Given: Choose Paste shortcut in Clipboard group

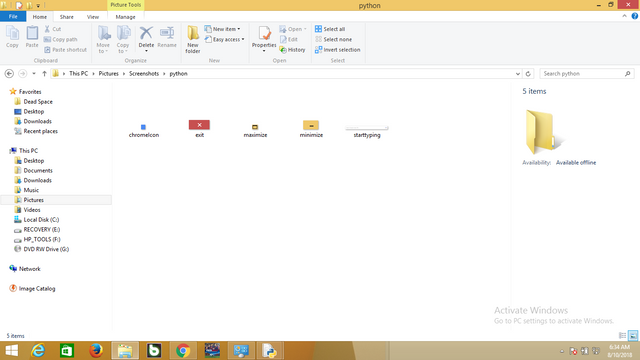Looking at the screenshot, I should tap(65, 49).
